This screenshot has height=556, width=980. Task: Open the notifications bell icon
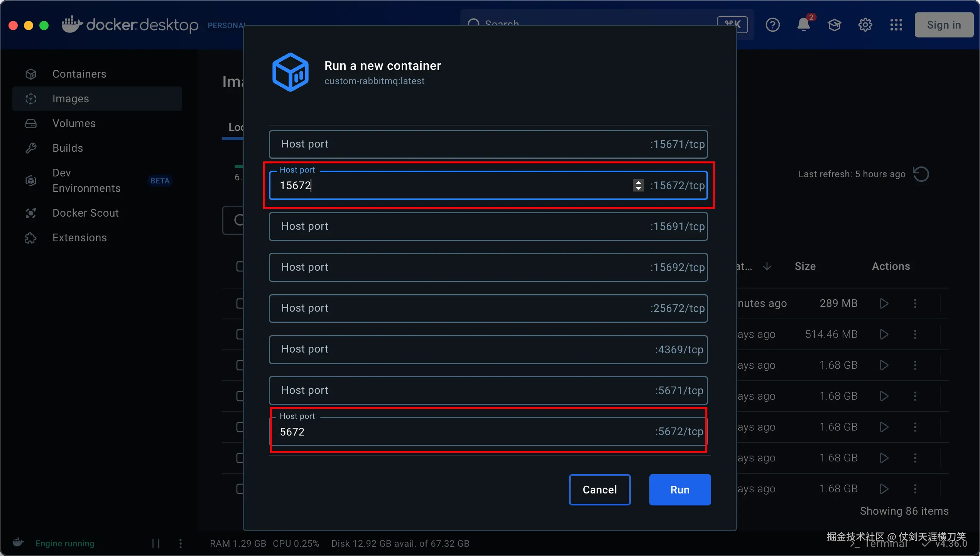coord(803,25)
